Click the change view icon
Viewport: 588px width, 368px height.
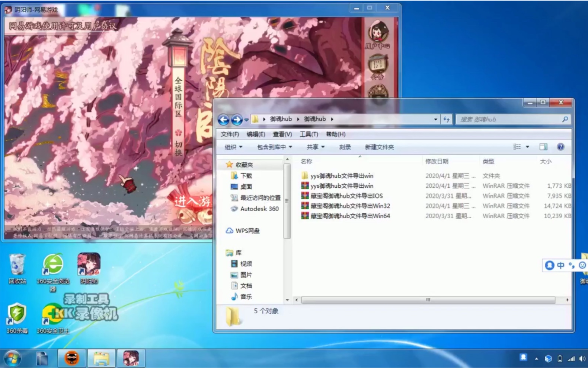pyautogui.click(x=517, y=147)
